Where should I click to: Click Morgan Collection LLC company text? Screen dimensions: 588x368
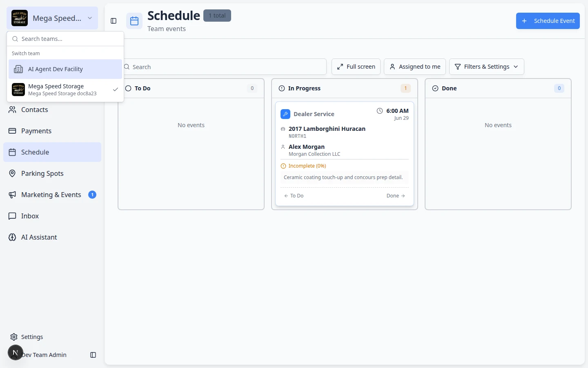pos(314,154)
